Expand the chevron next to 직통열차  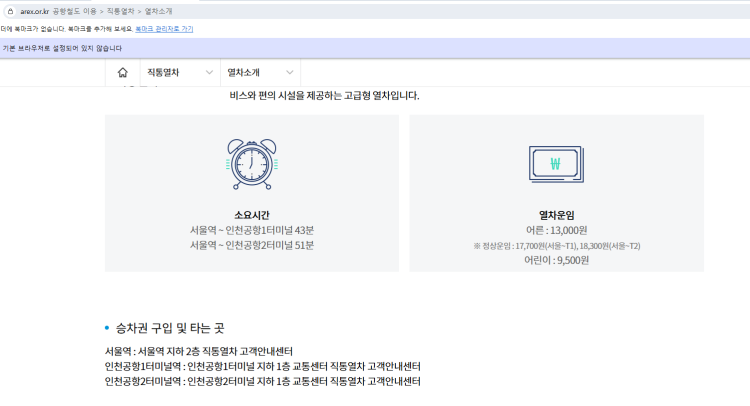[209, 73]
